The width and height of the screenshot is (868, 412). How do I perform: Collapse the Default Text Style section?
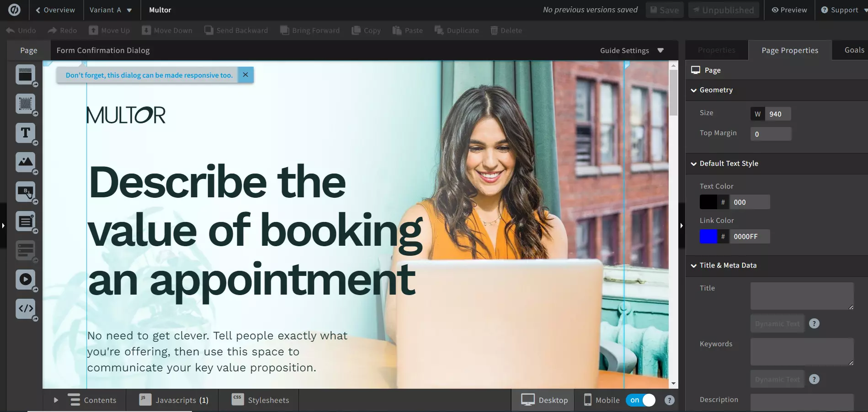[693, 163]
